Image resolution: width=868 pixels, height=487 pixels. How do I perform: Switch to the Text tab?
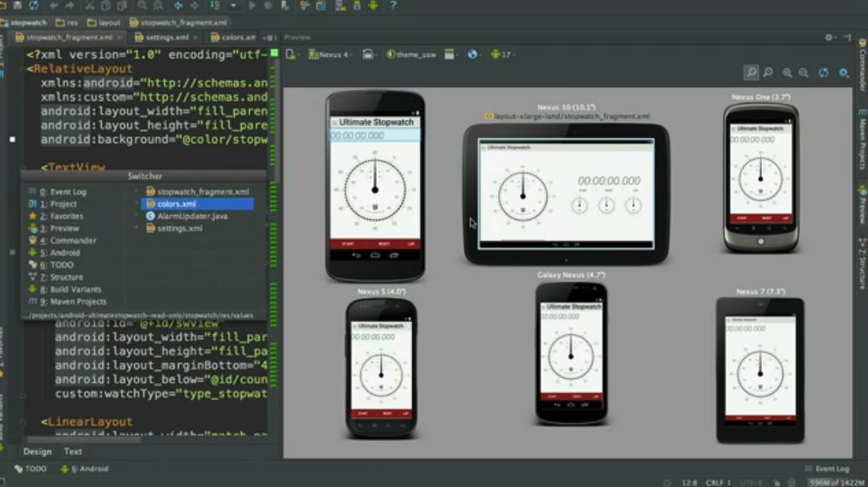coord(73,452)
